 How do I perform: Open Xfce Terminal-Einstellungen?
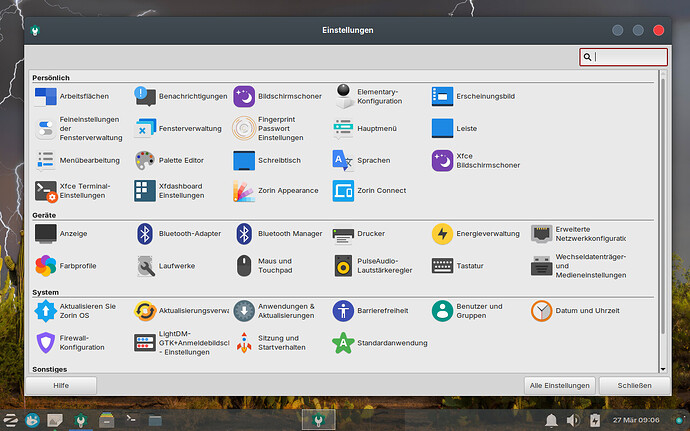(x=73, y=191)
